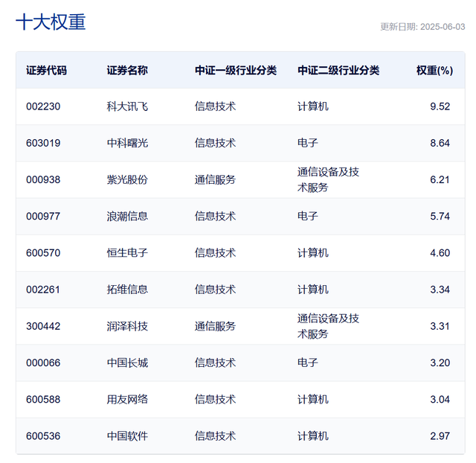Select stock code 000066
Screen dimensions: 476x463
click(43, 363)
